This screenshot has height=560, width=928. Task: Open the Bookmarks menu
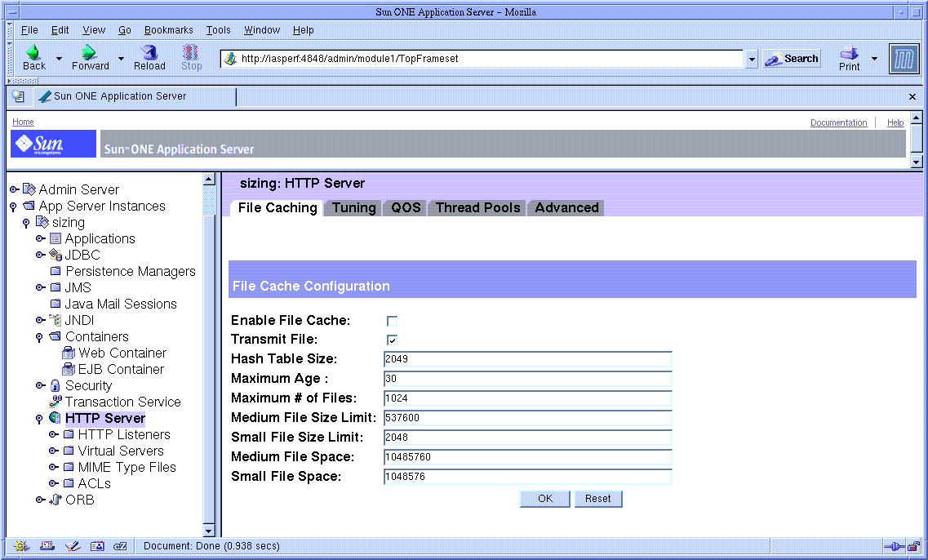[168, 29]
